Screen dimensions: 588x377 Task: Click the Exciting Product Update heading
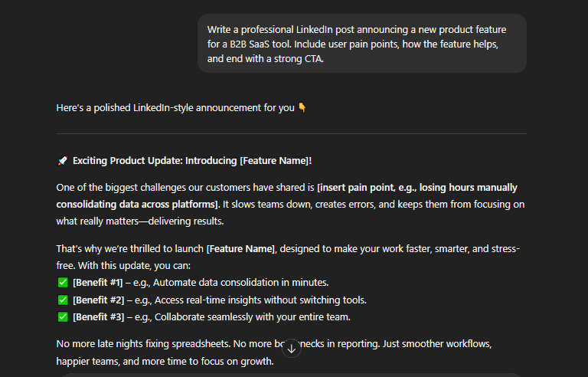click(x=192, y=161)
